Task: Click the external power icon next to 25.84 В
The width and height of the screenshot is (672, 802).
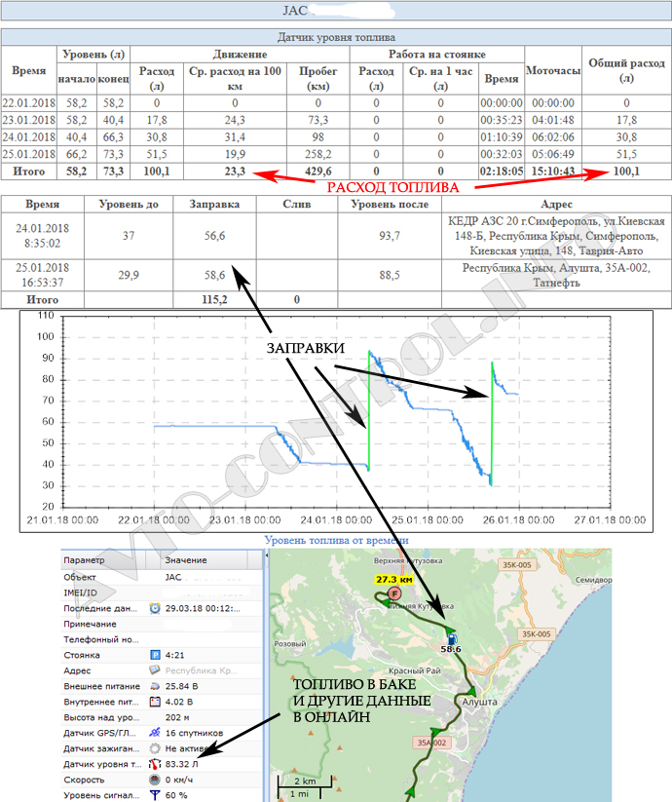Action: click(x=155, y=687)
